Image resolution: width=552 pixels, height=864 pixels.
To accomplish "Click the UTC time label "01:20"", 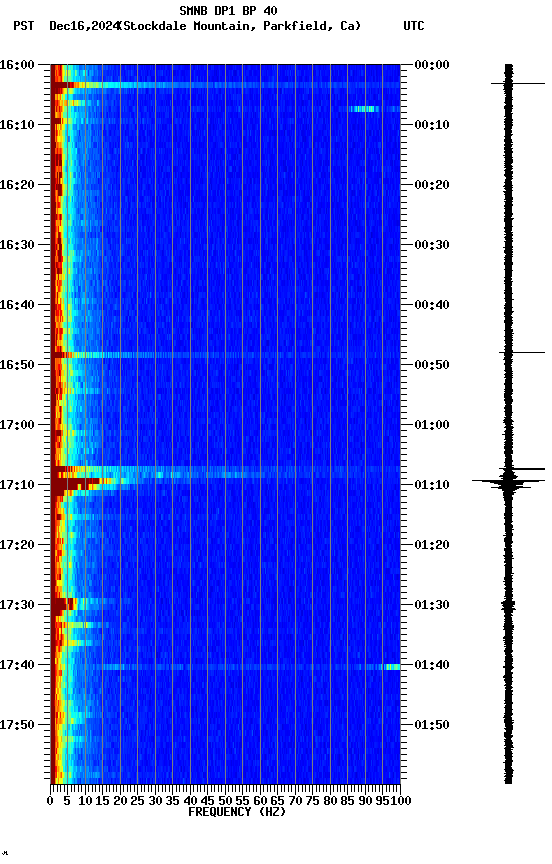I will click(x=431, y=546).
